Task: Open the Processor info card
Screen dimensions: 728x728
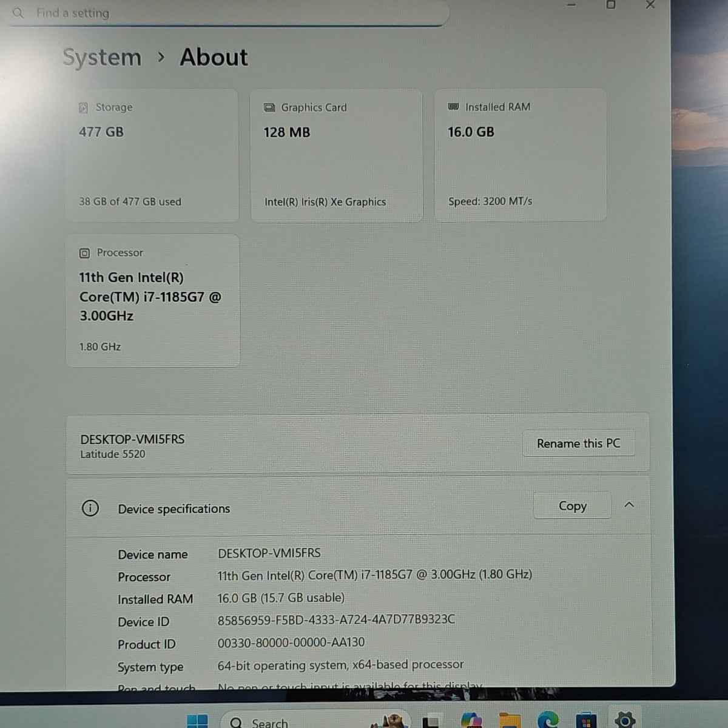Action: point(152,301)
